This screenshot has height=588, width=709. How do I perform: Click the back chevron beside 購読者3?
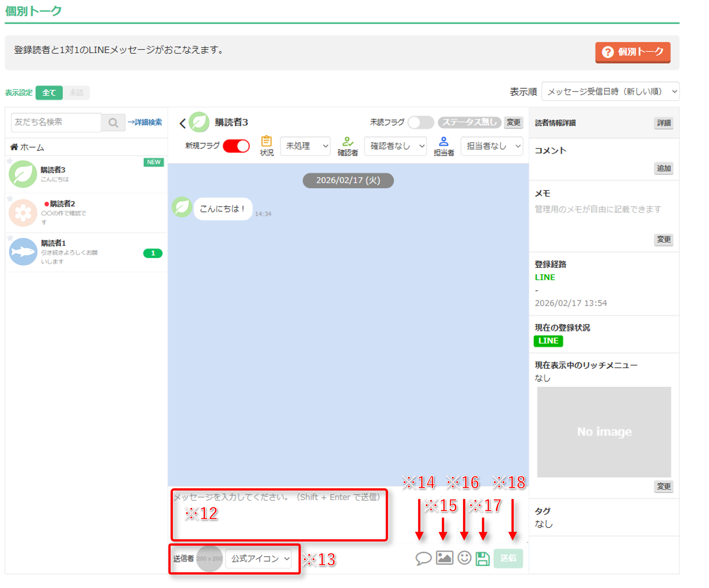point(183,123)
